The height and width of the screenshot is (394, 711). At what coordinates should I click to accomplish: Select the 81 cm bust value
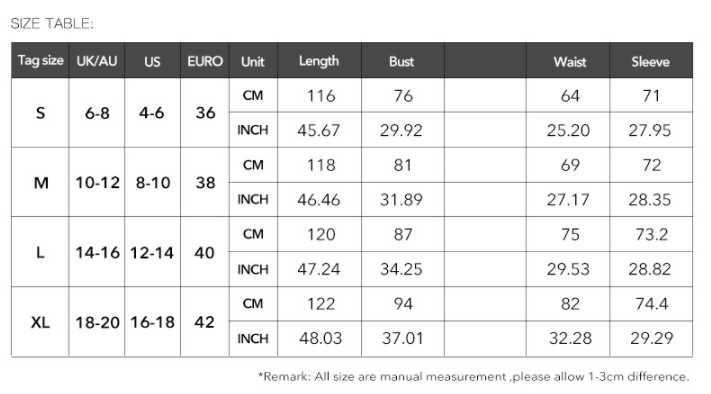tap(403, 165)
